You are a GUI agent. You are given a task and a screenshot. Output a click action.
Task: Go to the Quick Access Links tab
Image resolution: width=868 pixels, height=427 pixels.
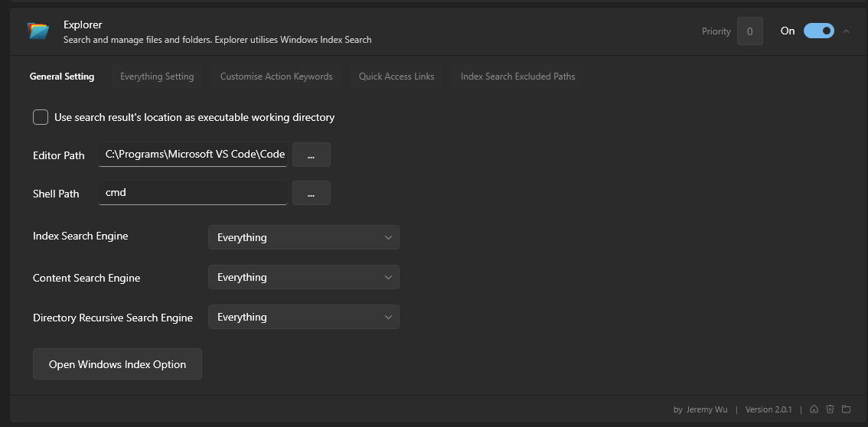pyautogui.click(x=396, y=77)
